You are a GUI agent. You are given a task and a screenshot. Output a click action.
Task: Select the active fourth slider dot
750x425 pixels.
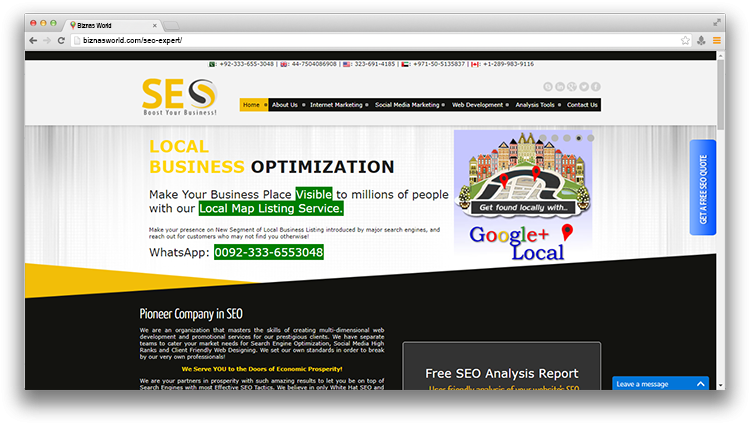click(x=579, y=138)
